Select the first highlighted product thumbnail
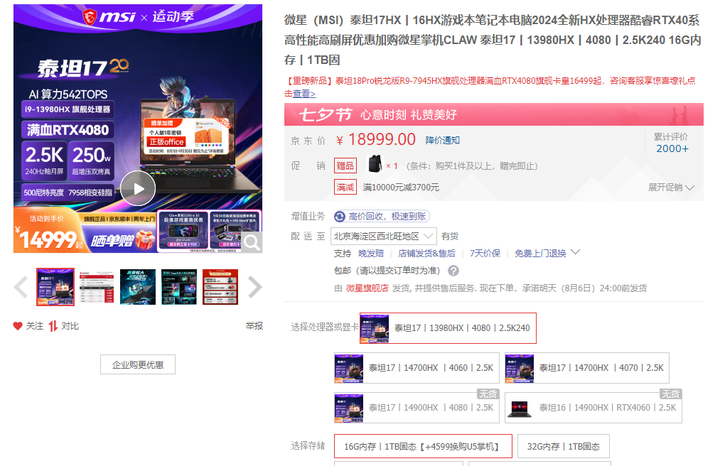Screen dimensions: 720x466 click(x=55, y=287)
